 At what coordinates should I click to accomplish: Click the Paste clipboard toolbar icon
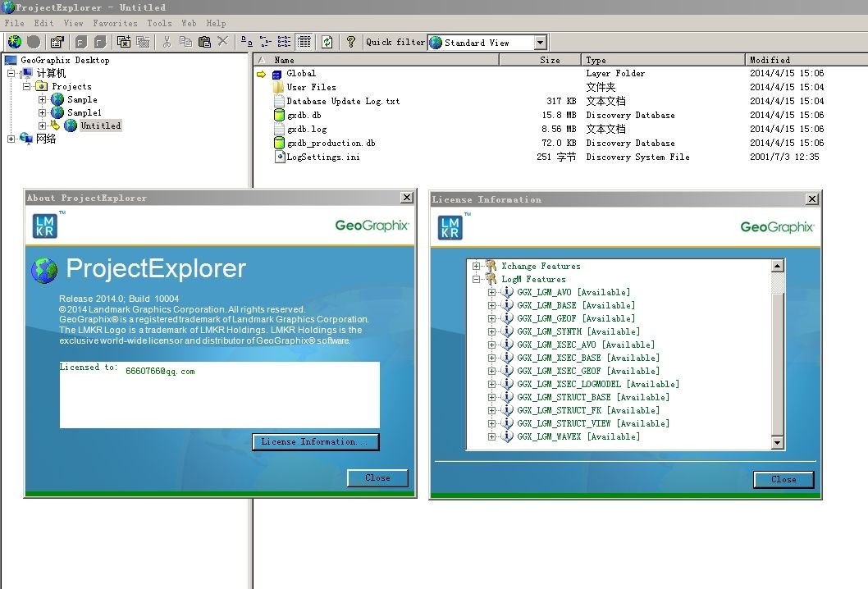pyautogui.click(x=204, y=42)
